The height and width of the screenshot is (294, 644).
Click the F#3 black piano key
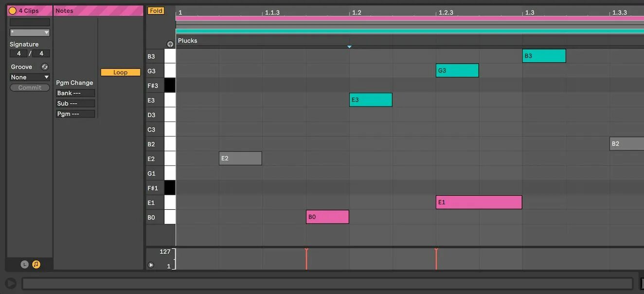tap(170, 85)
